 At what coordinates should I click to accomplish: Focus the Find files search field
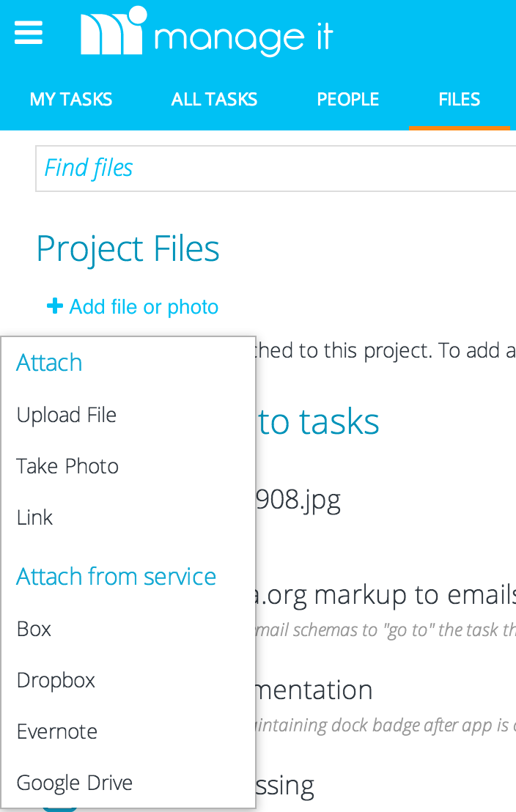pyautogui.click(x=276, y=169)
